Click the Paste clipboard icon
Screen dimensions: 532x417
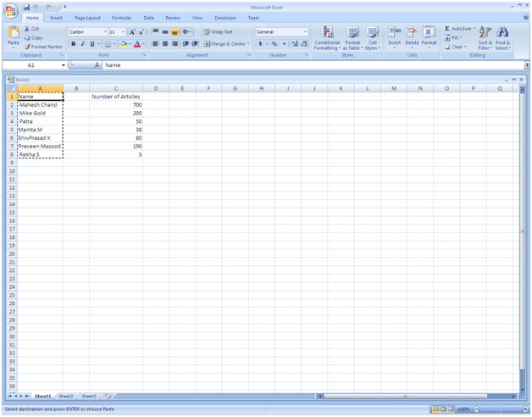point(13,35)
